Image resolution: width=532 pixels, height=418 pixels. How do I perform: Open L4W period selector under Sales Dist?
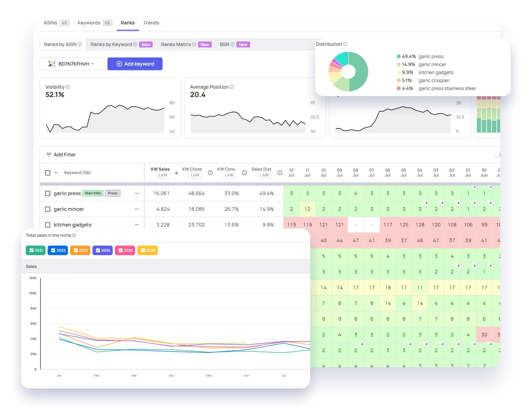265,175
